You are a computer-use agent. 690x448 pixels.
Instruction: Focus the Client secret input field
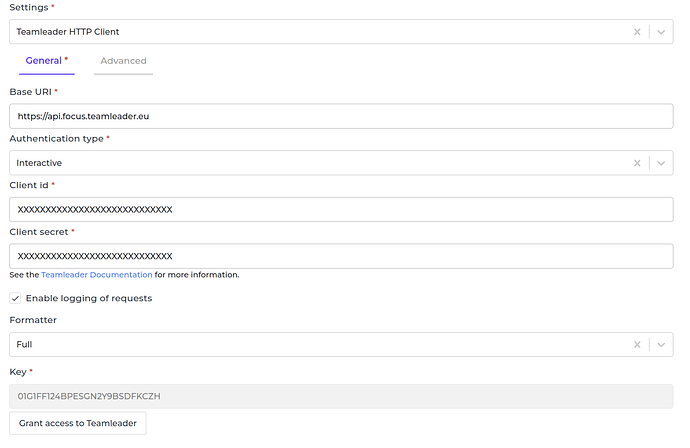341,256
